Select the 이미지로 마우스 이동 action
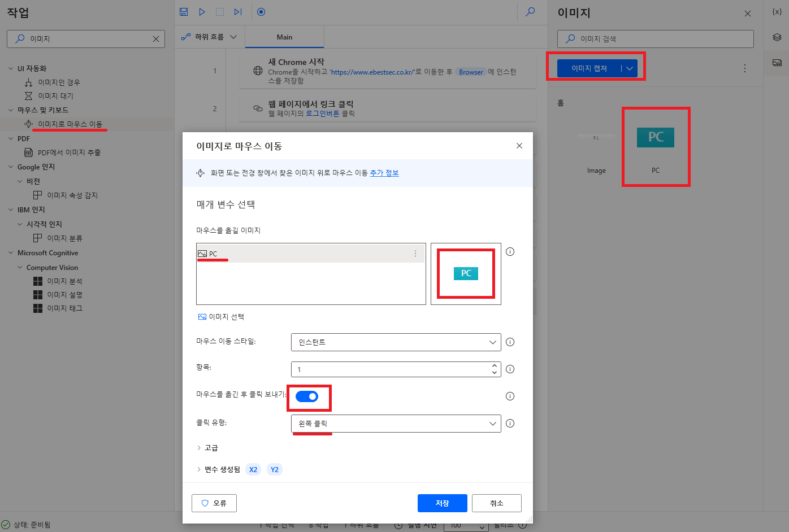The width and height of the screenshot is (789, 532). click(63, 124)
